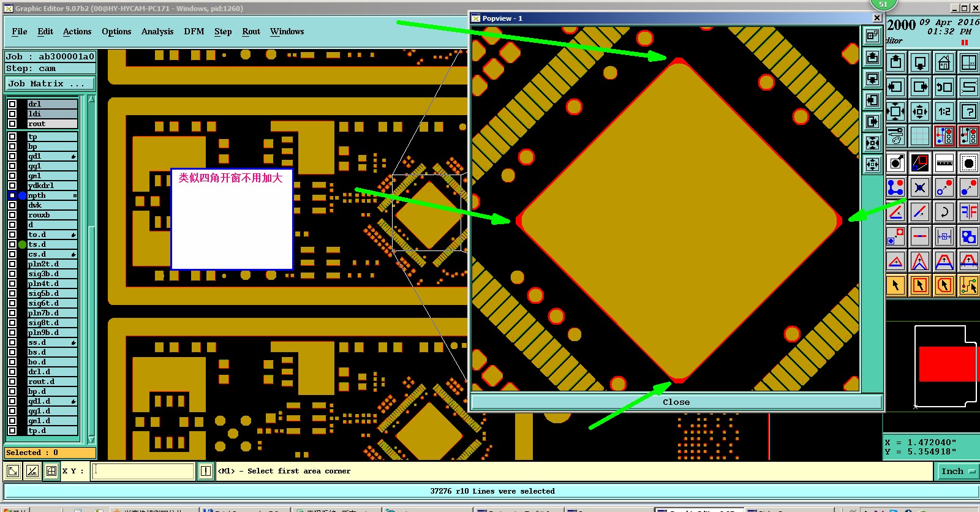Viewport: 980px width, 512px height.
Task: Select the net trace select tool
Action: pos(969,285)
